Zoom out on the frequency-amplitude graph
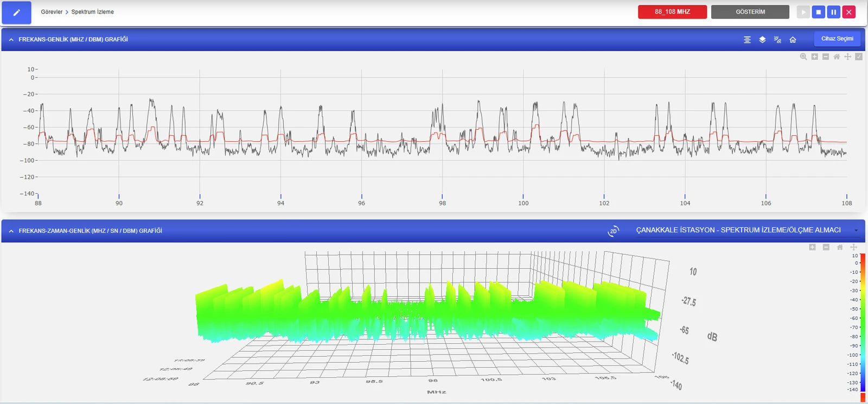 coord(826,56)
